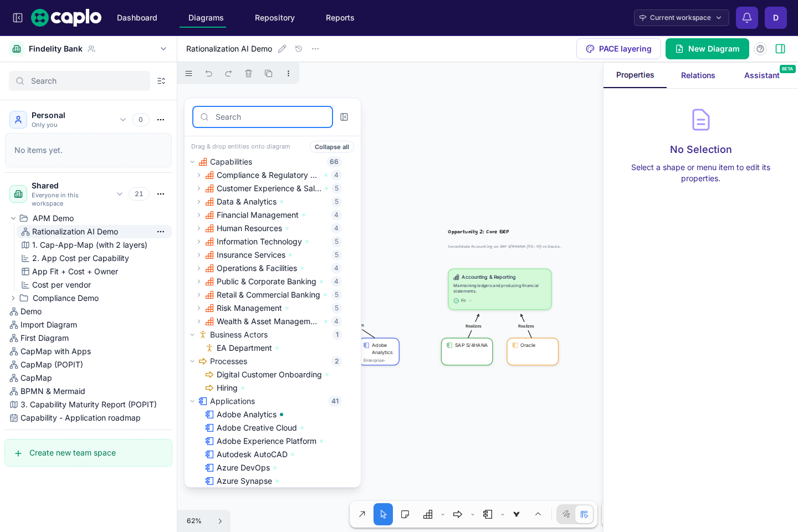Switch to the Relations tab
The image size is (798, 532).
698,75
